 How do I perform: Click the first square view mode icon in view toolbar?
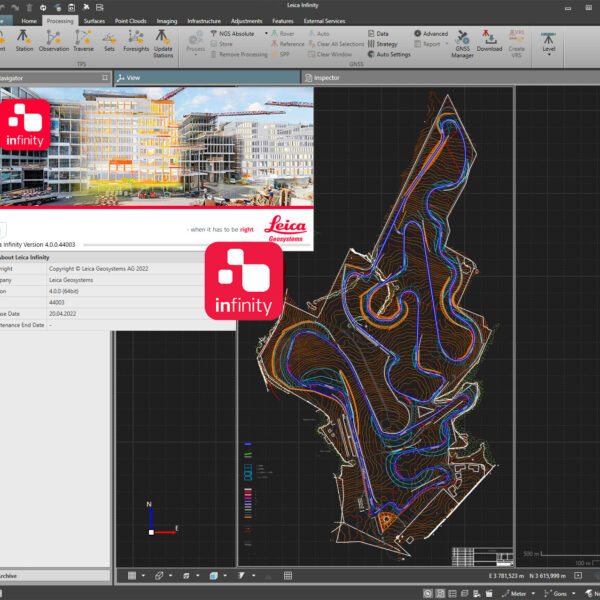coord(132,576)
